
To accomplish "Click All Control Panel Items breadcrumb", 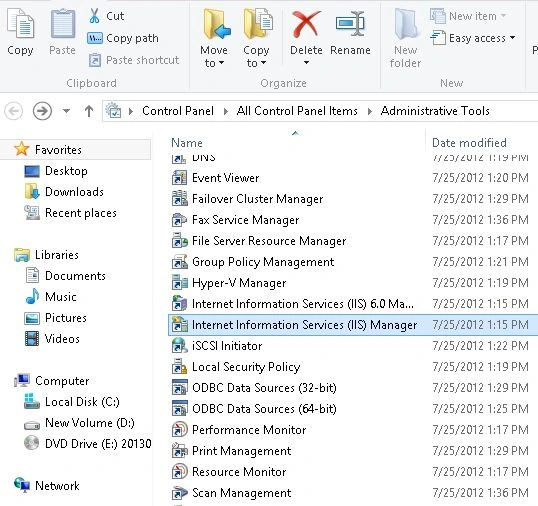I will [297, 111].
